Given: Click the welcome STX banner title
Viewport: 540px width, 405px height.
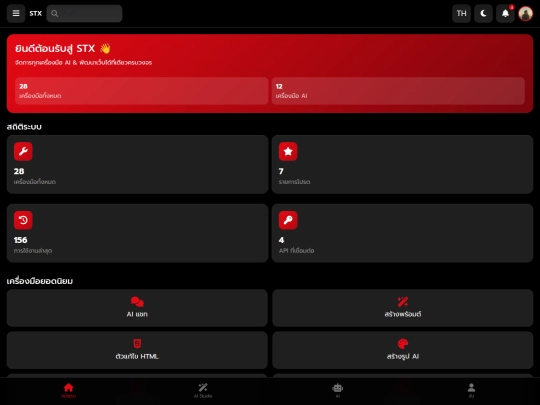Looking at the screenshot, I should coord(63,49).
